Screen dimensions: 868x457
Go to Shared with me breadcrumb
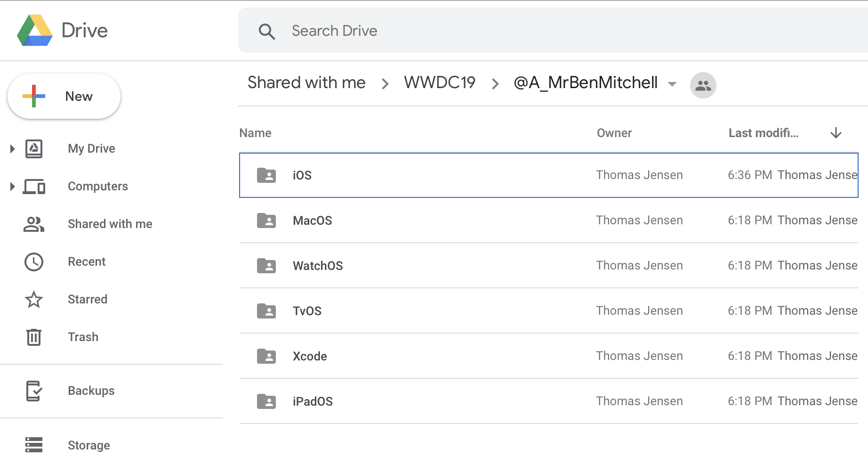pyautogui.click(x=306, y=82)
